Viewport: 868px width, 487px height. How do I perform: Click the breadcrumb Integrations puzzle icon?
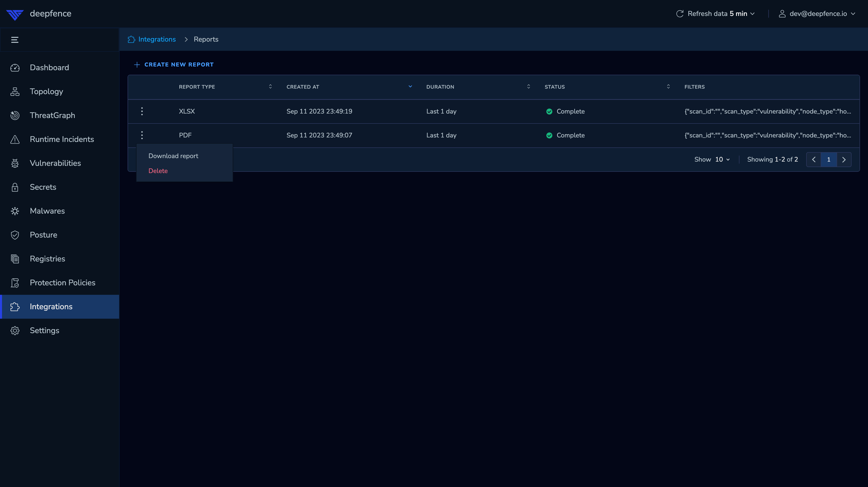131,39
